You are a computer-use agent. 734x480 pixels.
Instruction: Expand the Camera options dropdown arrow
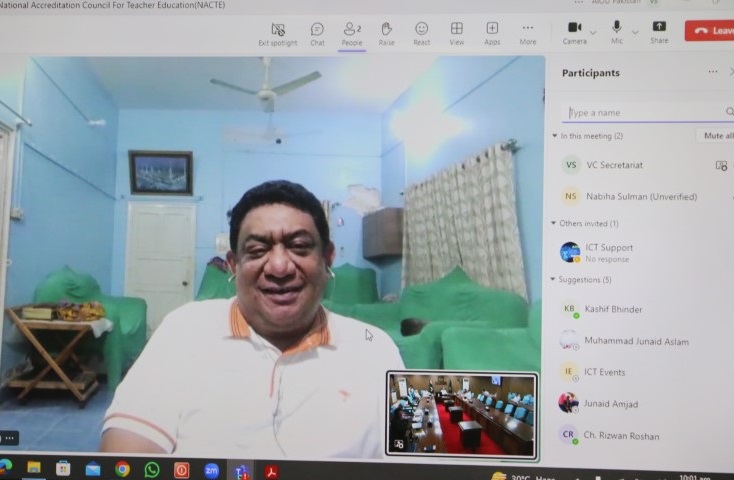pyautogui.click(x=593, y=33)
